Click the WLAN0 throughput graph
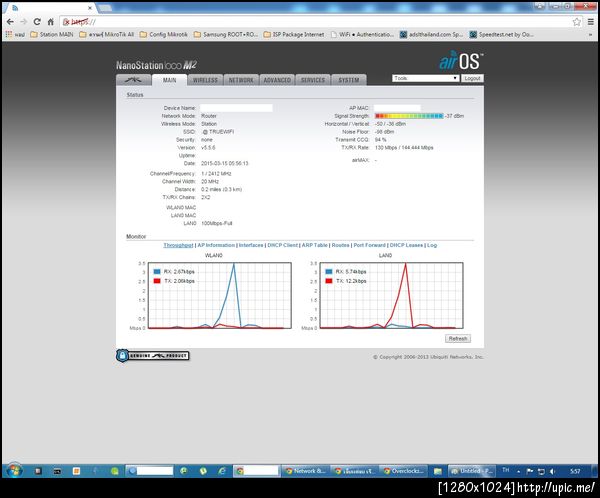The image size is (600, 498). coord(220,295)
